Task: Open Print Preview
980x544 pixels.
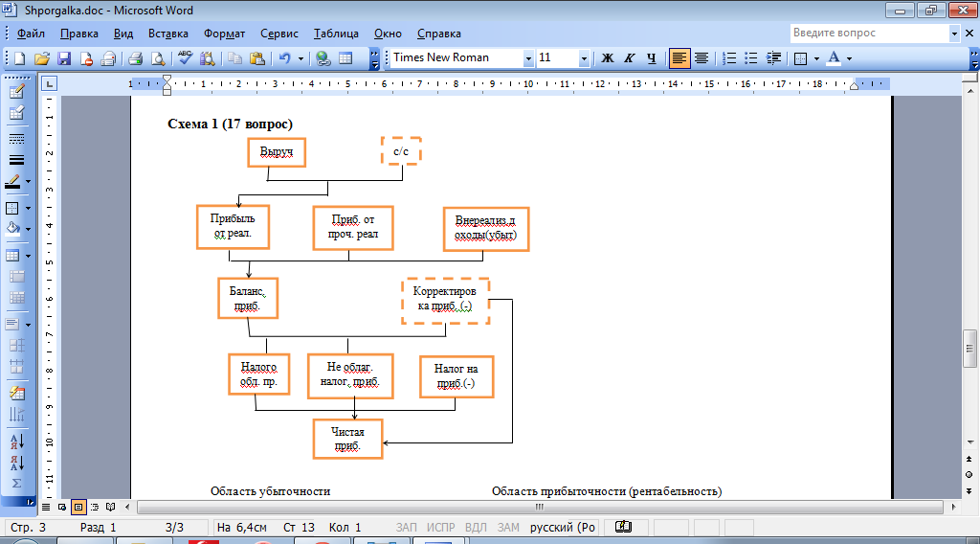Action: (x=158, y=58)
